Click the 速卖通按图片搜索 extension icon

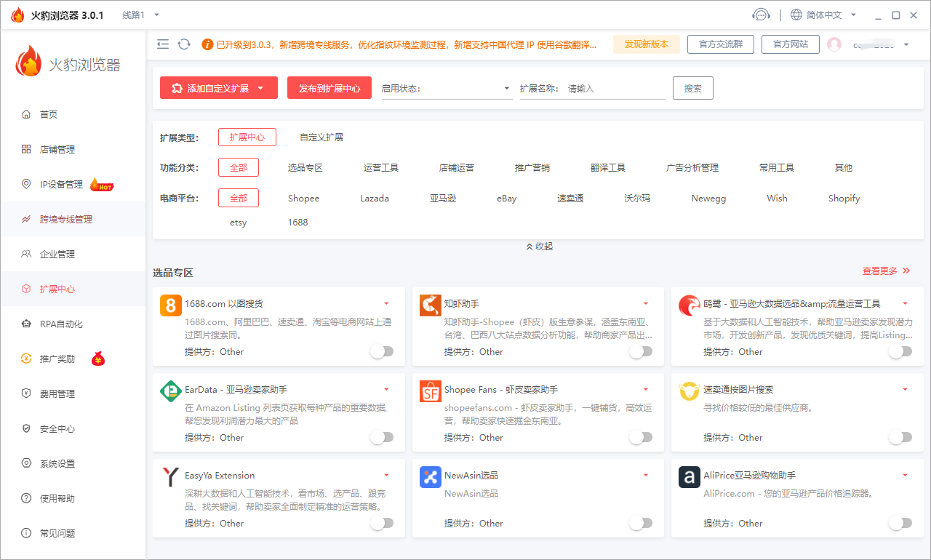[x=689, y=391]
